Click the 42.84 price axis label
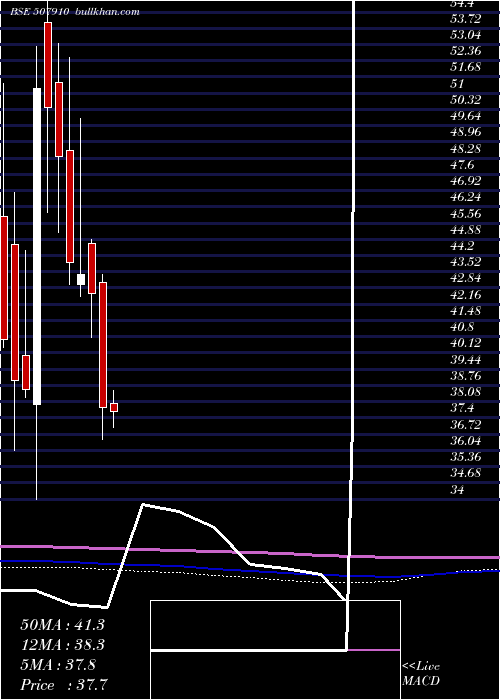 466,279
